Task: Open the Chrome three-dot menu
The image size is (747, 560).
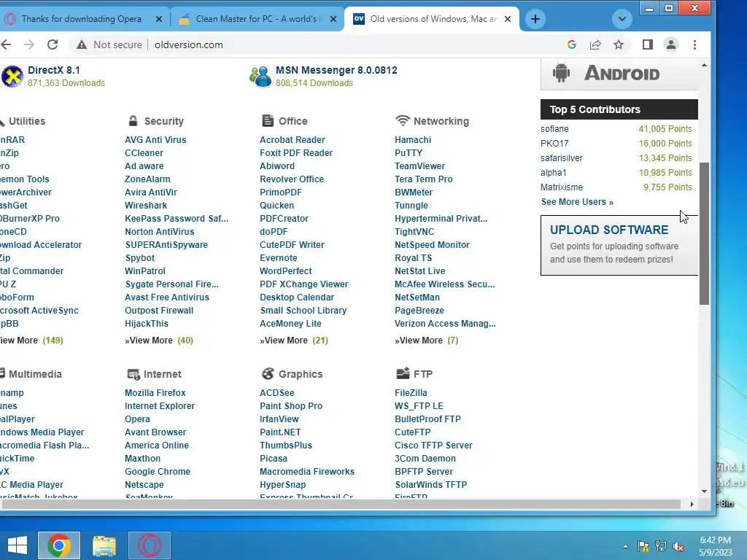Action: click(x=694, y=44)
